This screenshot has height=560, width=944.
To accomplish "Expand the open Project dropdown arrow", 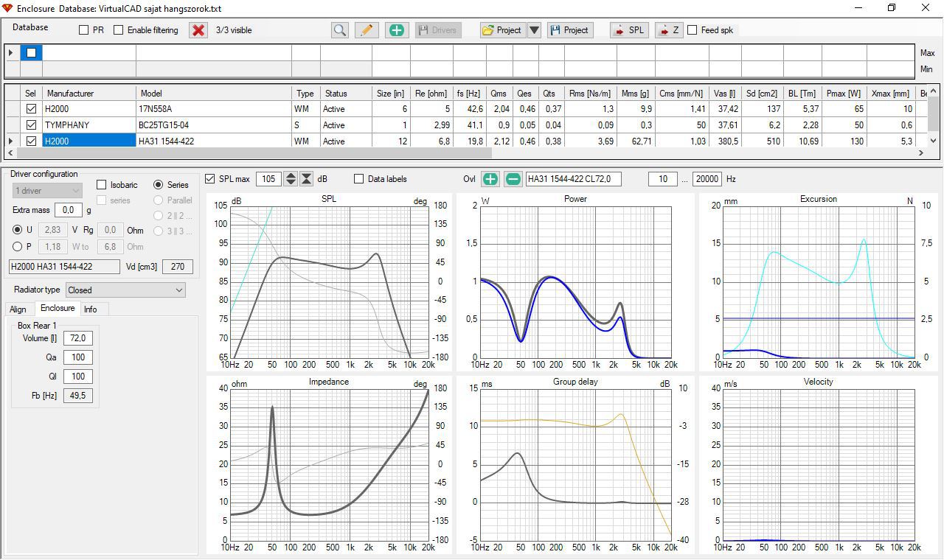I will click(535, 30).
